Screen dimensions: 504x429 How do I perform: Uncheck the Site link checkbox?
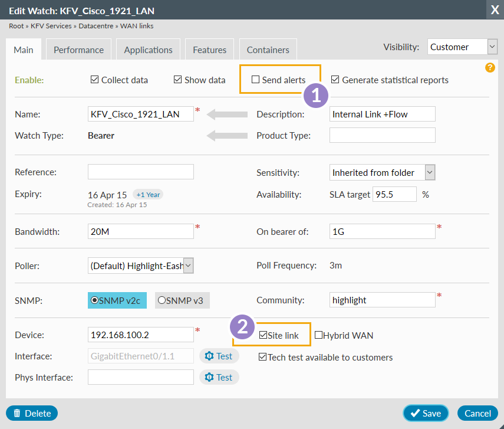point(263,335)
